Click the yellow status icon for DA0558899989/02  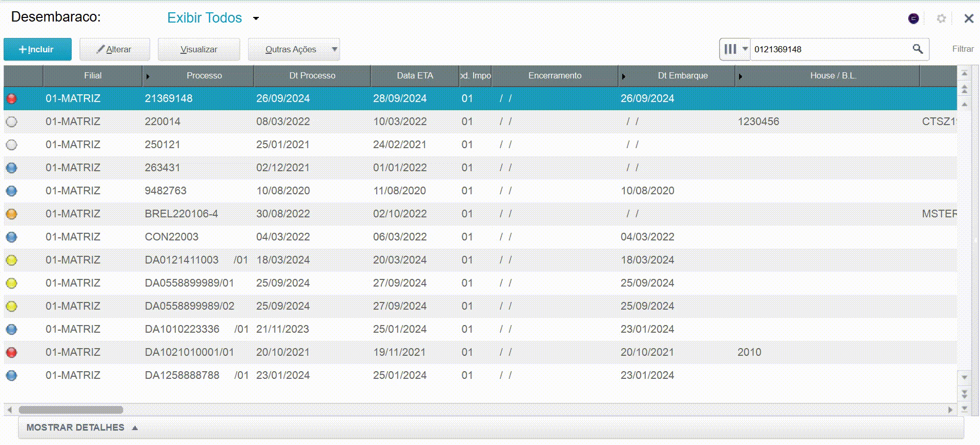click(11, 306)
